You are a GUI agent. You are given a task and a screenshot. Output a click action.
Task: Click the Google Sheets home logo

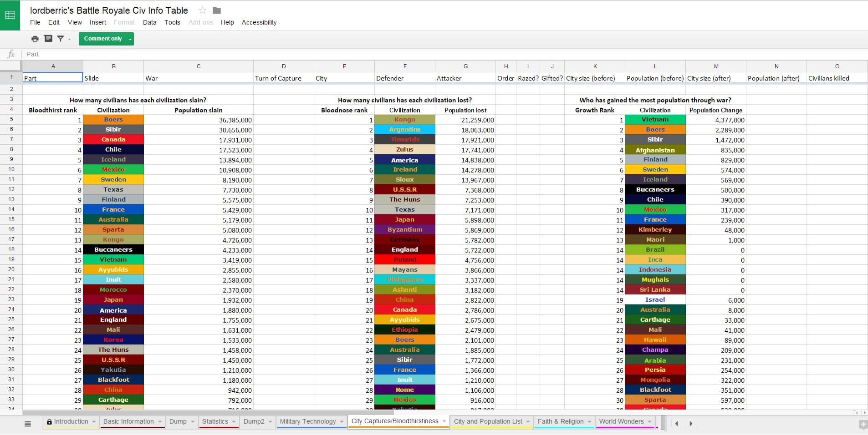[x=10, y=15]
